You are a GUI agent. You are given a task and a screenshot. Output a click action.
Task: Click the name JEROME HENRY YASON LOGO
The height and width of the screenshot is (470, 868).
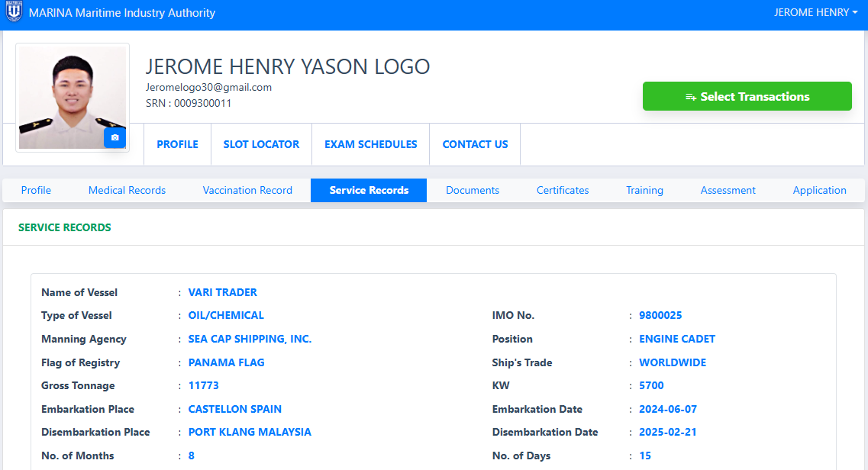pyautogui.click(x=287, y=67)
